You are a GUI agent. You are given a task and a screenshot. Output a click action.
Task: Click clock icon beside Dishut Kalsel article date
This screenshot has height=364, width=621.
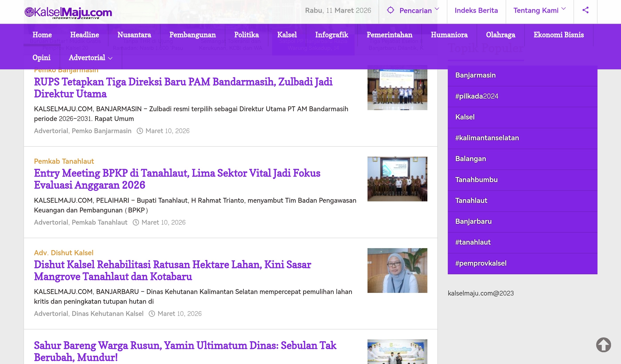[152, 314]
